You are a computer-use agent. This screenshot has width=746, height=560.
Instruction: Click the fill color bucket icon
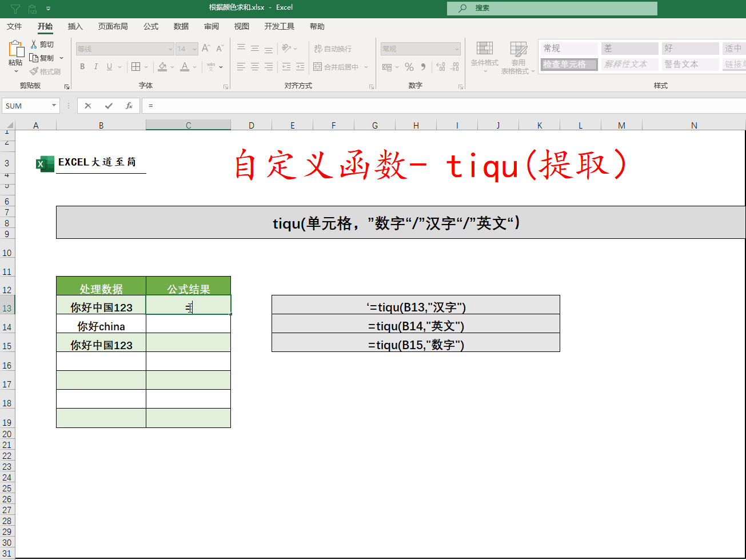tap(162, 67)
